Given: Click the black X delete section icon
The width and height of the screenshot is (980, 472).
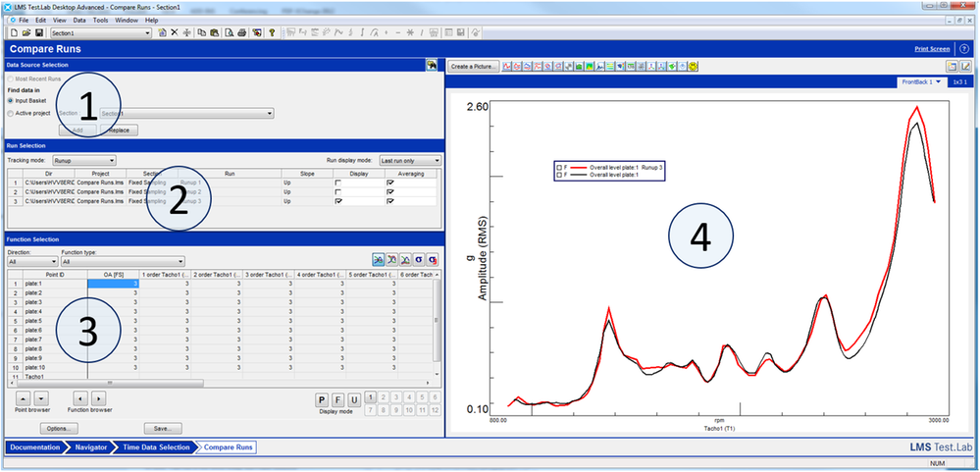Looking at the screenshot, I should (x=175, y=32).
